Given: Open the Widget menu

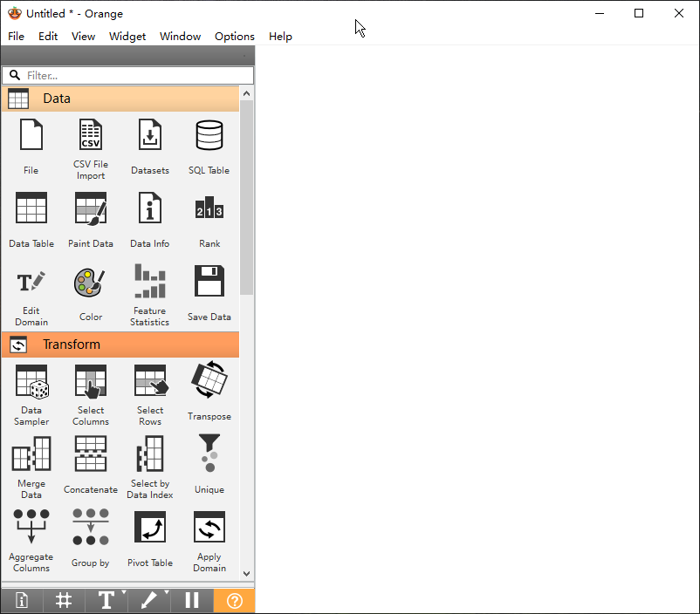Looking at the screenshot, I should 127,36.
